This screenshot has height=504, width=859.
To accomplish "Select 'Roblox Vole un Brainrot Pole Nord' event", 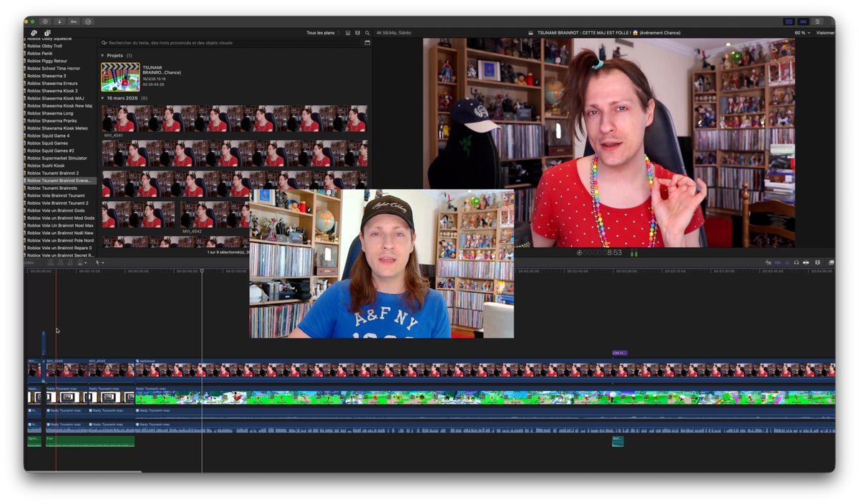I will pos(60,241).
